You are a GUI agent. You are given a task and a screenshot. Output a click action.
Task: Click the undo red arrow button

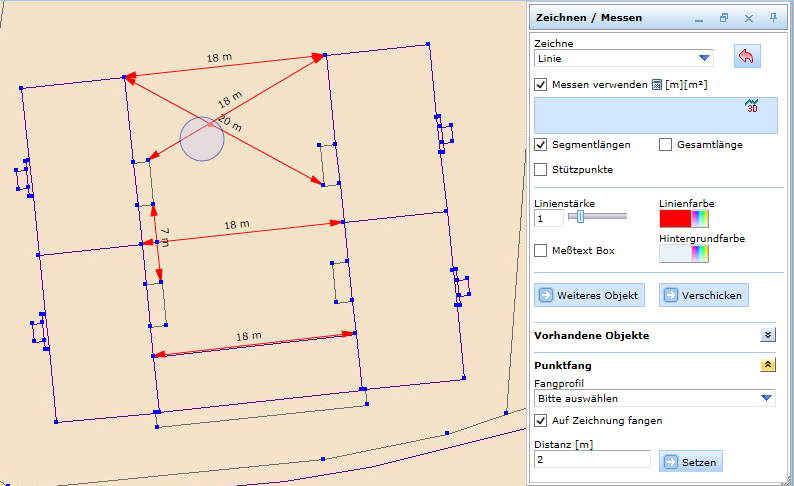click(747, 56)
